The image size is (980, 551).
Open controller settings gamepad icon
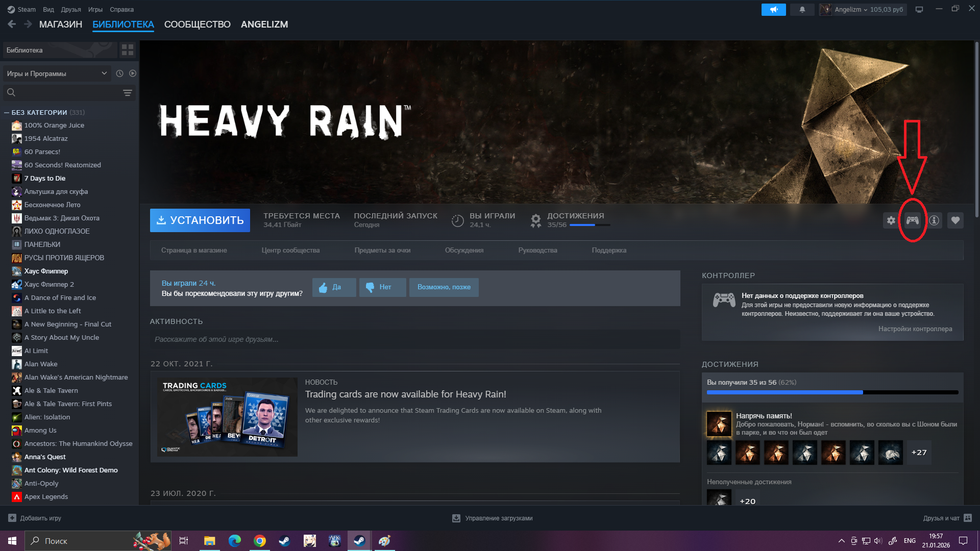(913, 220)
